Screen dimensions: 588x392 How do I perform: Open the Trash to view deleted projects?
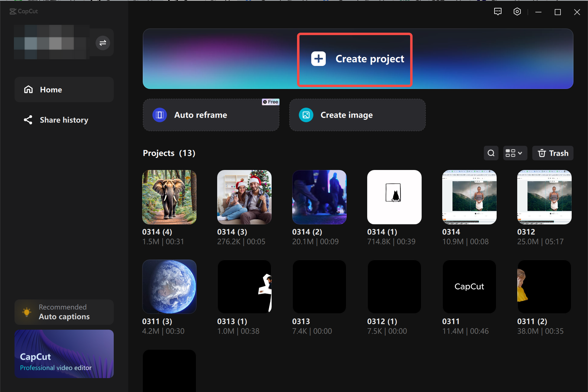553,153
